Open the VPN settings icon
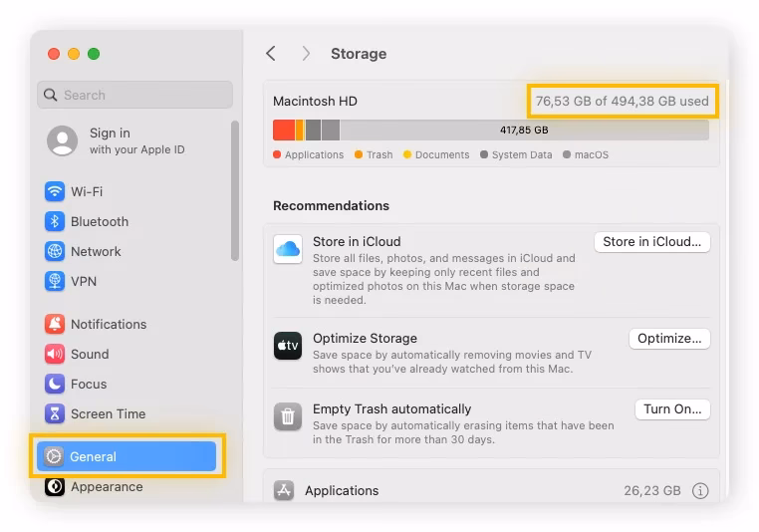Screen dimensions: 759x532 (55, 281)
